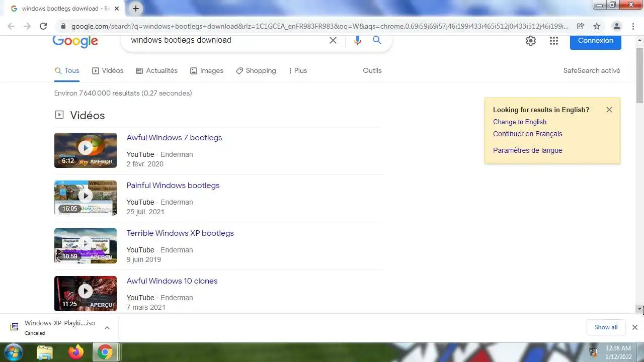Go forward with the forward arrow

27,26
